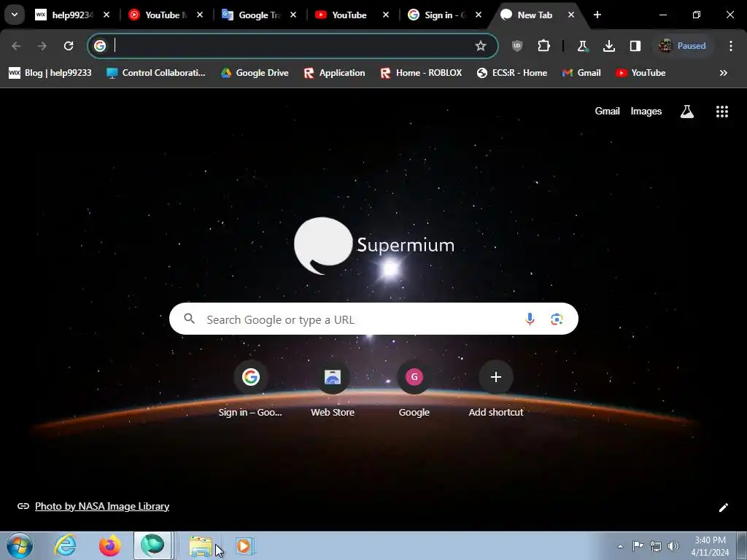747x560 pixels.
Task: Open Blog | help99233 bookmark
Action: point(50,73)
